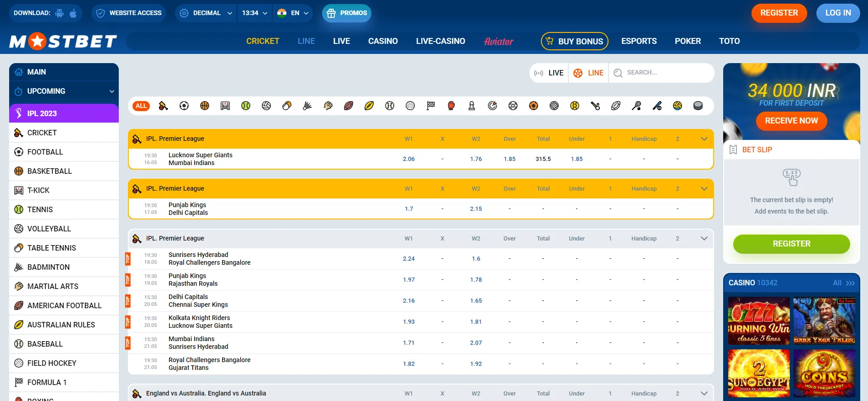Select the red boxing glove icon in the filter row
Image resolution: width=868 pixels, height=401 pixels.
[451, 106]
